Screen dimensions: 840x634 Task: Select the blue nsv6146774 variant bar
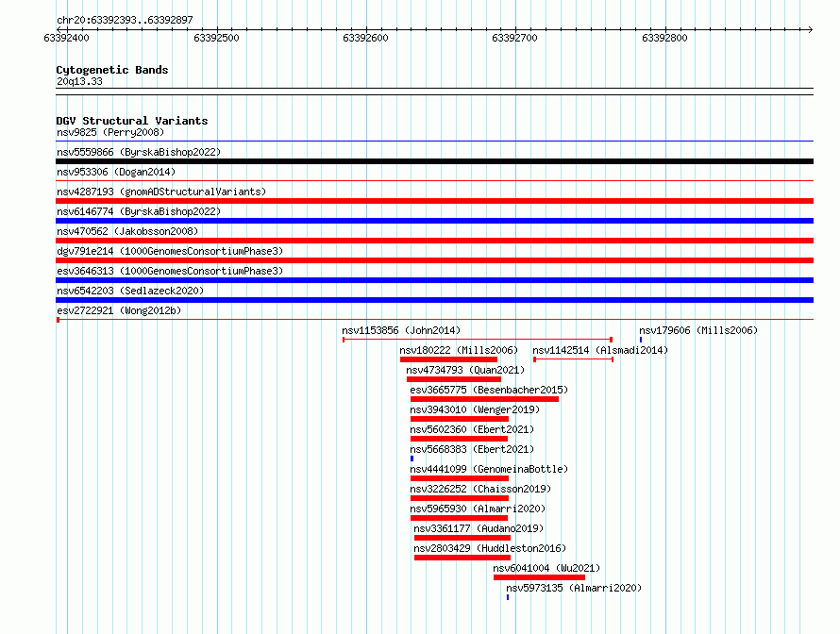tap(434, 221)
